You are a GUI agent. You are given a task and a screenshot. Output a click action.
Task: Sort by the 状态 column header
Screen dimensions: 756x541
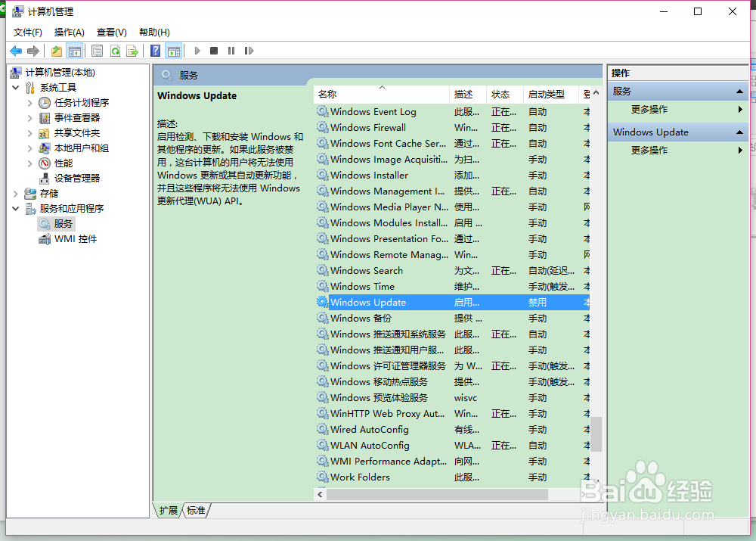click(505, 95)
